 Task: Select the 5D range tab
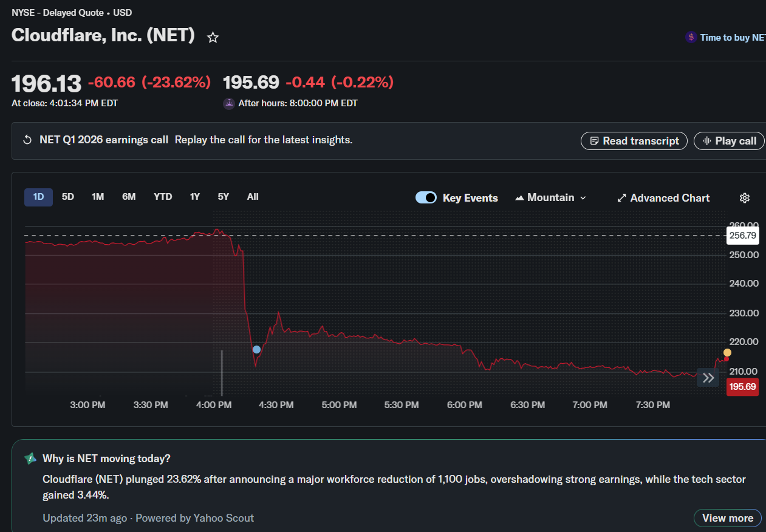(68, 197)
